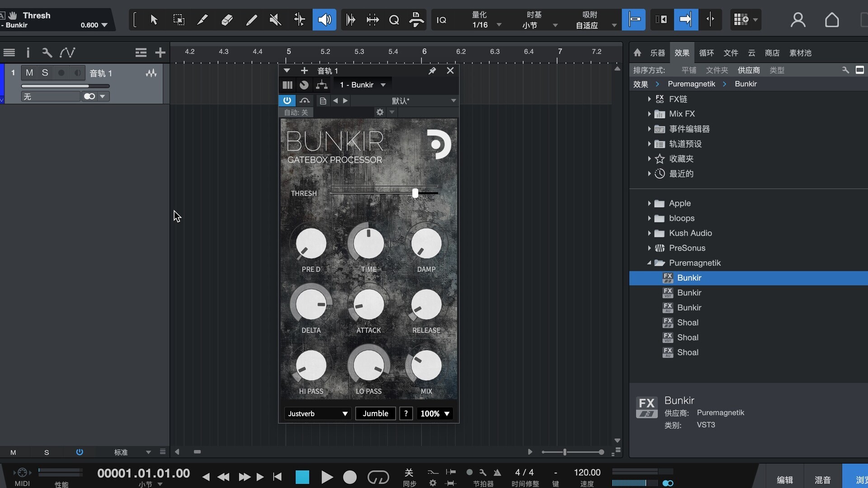The width and height of the screenshot is (868, 488).
Task: Open the track wrench options
Action: click(x=47, y=52)
